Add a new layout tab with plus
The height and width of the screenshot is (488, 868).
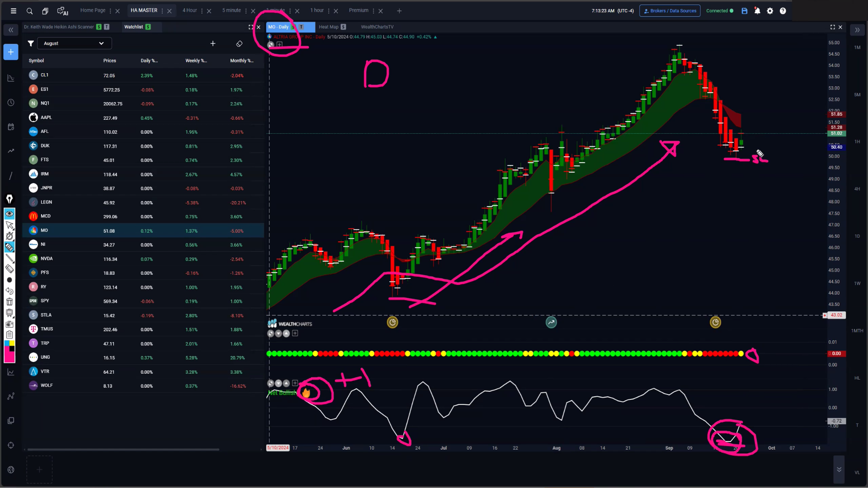[x=399, y=11]
